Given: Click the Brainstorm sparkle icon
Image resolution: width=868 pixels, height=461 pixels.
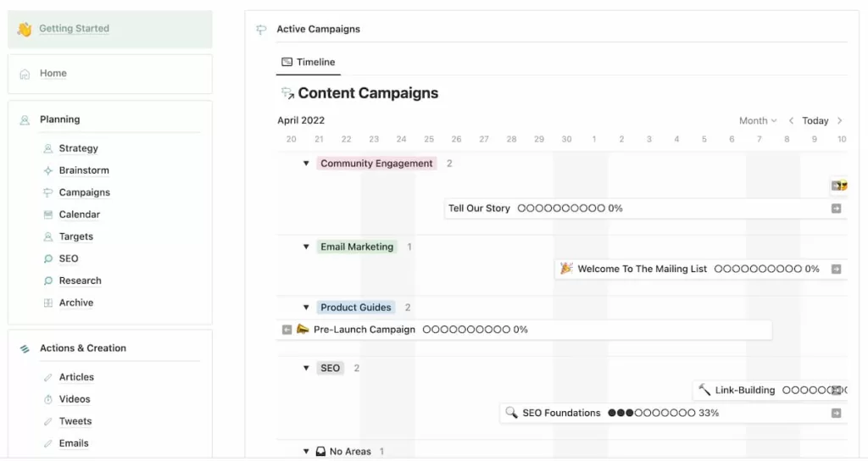Looking at the screenshot, I should point(48,170).
